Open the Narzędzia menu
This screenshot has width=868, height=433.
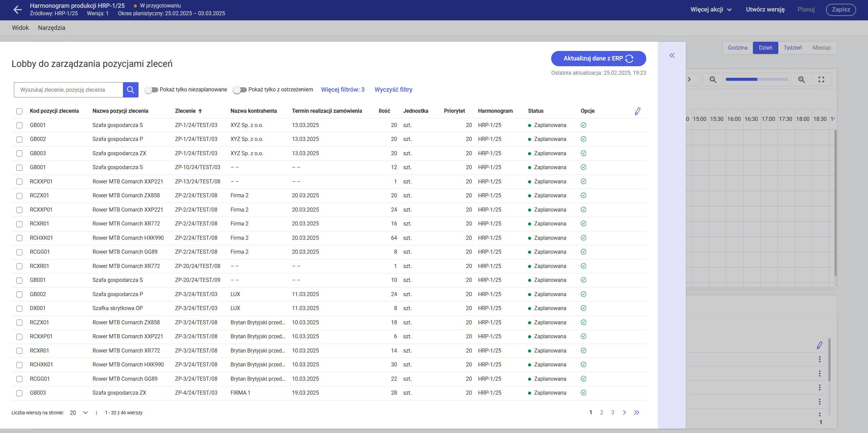click(x=52, y=28)
